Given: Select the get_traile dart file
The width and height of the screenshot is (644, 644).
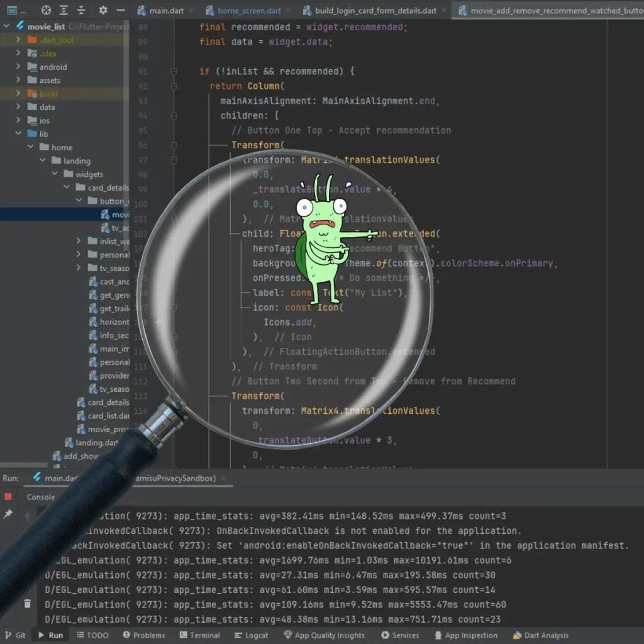Looking at the screenshot, I should pyautogui.click(x=109, y=308).
